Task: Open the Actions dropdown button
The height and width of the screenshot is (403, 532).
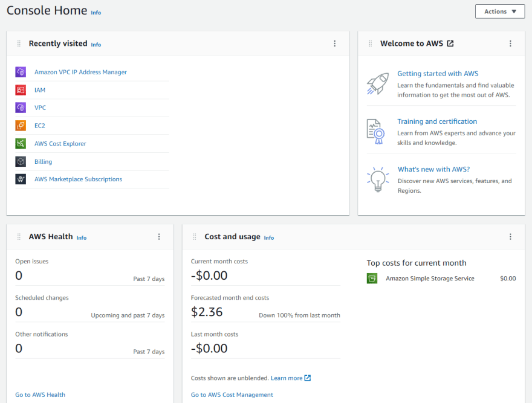Action: coord(500,11)
